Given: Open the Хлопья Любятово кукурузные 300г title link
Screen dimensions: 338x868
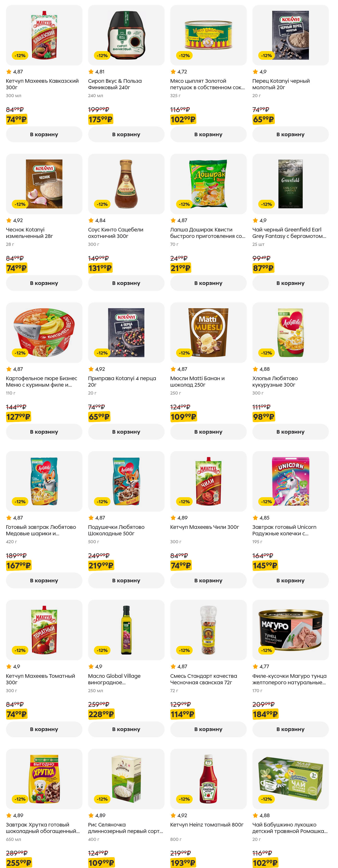Looking at the screenshot, I should (275, 381).
